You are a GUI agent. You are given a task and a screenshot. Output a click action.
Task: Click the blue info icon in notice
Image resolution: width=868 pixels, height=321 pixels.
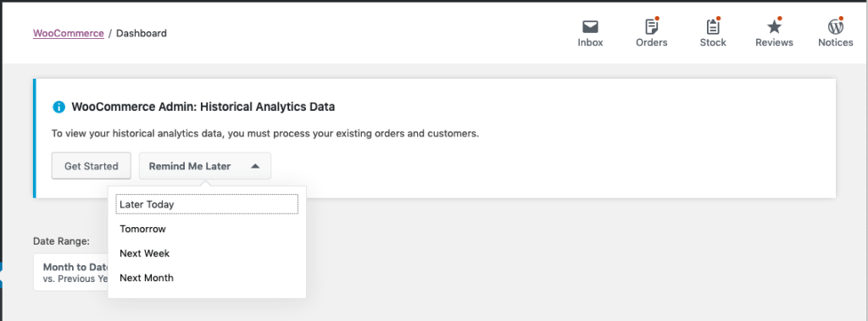tap(58, 107)
